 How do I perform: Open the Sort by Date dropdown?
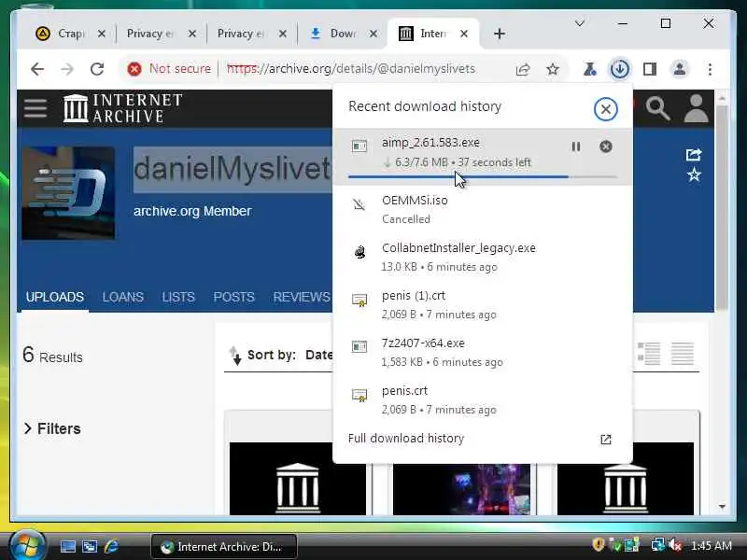pos(318,355)
